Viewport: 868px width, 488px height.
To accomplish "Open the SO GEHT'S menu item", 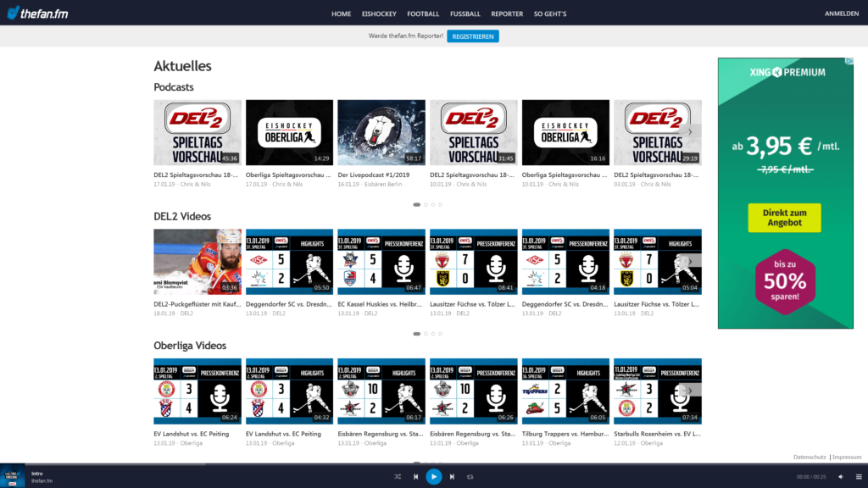I will click(549, 14).
